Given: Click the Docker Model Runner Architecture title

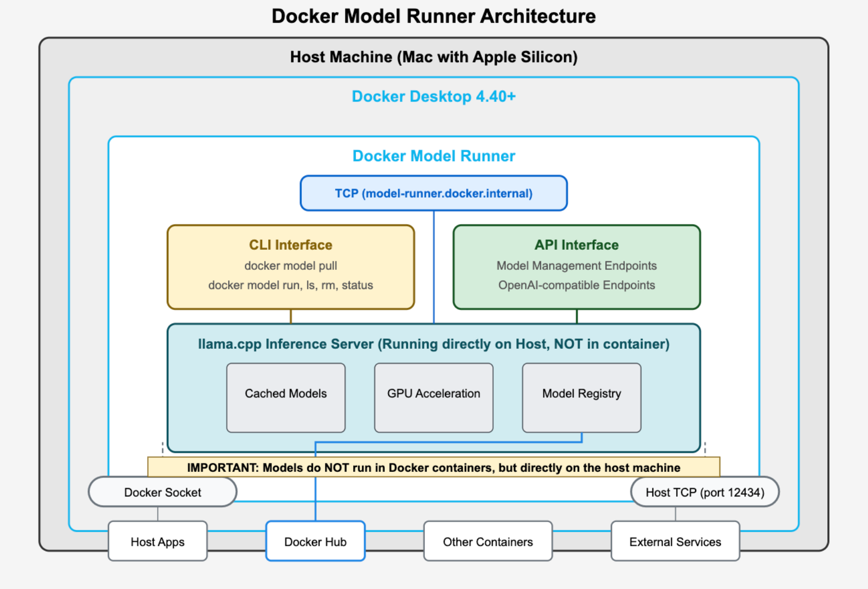Looking at the screenshot, I should (x=433, y=16).
